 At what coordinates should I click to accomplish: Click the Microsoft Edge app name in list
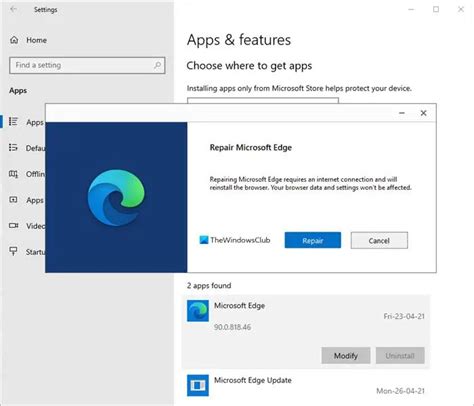tap(239, 306)
